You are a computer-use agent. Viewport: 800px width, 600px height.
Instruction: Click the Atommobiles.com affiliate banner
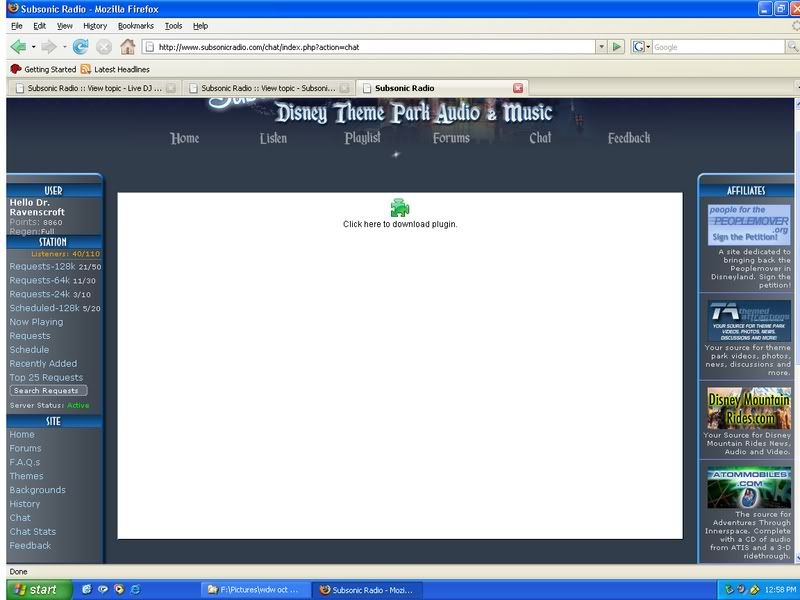tap(749, 487)
